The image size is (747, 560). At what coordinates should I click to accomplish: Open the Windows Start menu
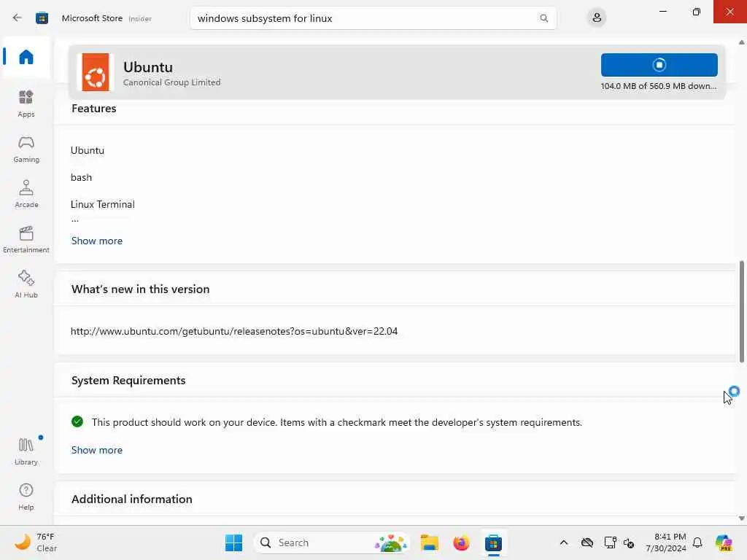pyautogui.click(x=233, y=542)
